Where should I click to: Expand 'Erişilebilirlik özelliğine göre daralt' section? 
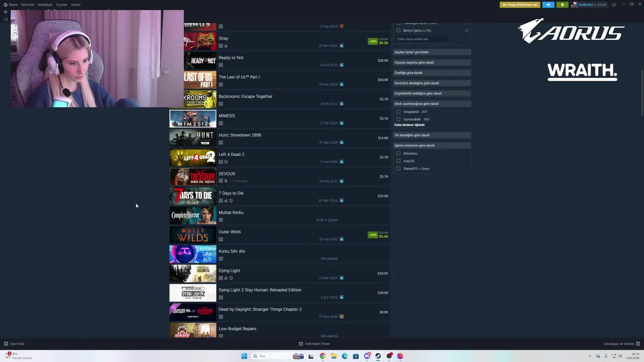[432, 94]
